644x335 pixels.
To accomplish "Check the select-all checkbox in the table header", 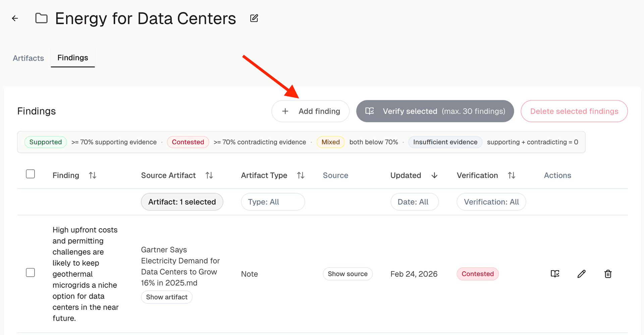I will point(30,174).
